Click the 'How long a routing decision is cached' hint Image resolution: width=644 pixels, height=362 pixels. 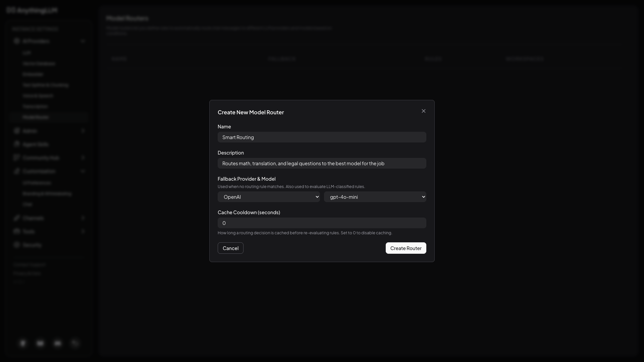pos(305,233)
